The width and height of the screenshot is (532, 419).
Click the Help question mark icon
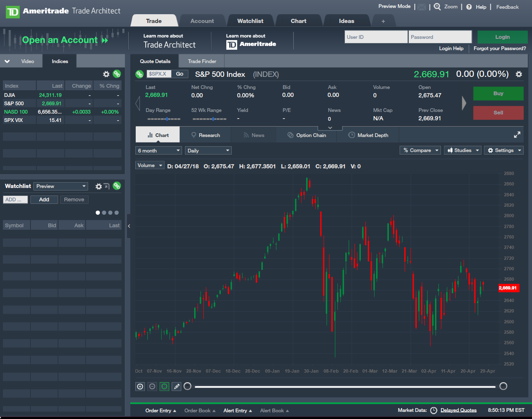(469, 7)
